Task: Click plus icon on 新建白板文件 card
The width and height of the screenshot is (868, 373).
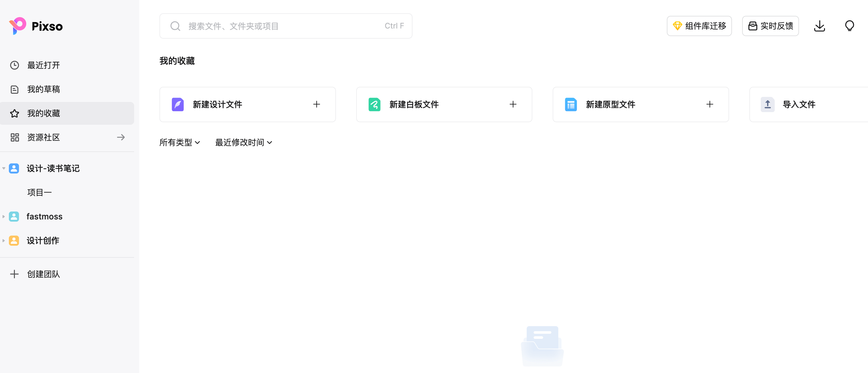Action: pyautogui.click(x=512, y=104)
